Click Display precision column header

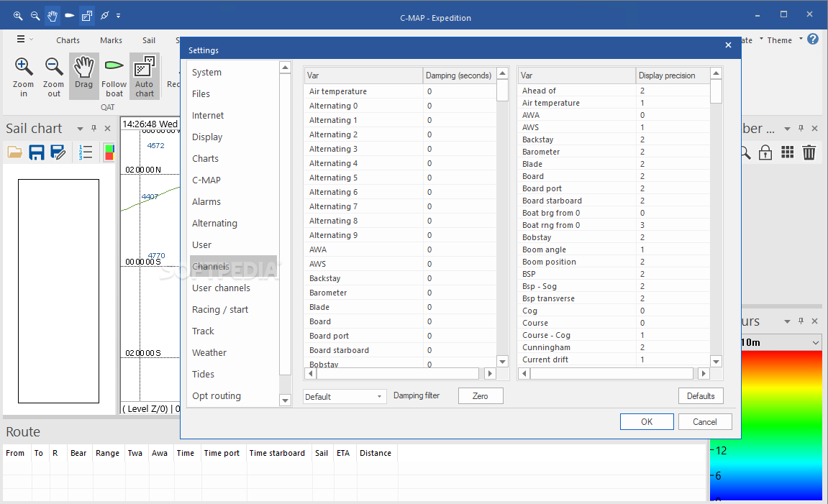[672, 75]
